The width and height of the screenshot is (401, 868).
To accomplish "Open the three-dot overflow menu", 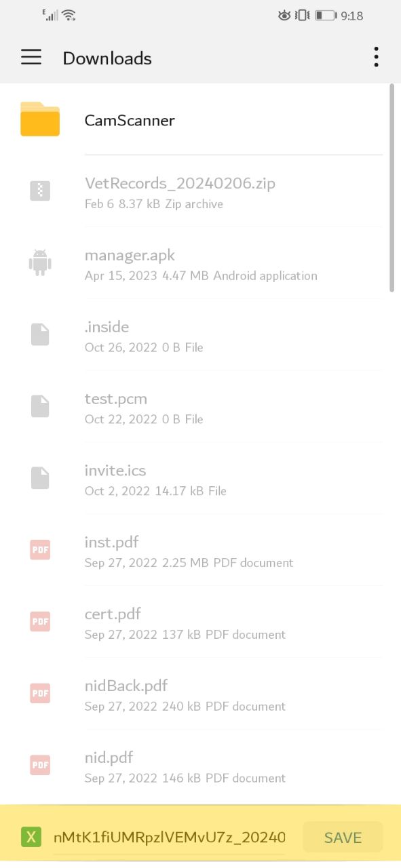I will [x=376, y=58].
